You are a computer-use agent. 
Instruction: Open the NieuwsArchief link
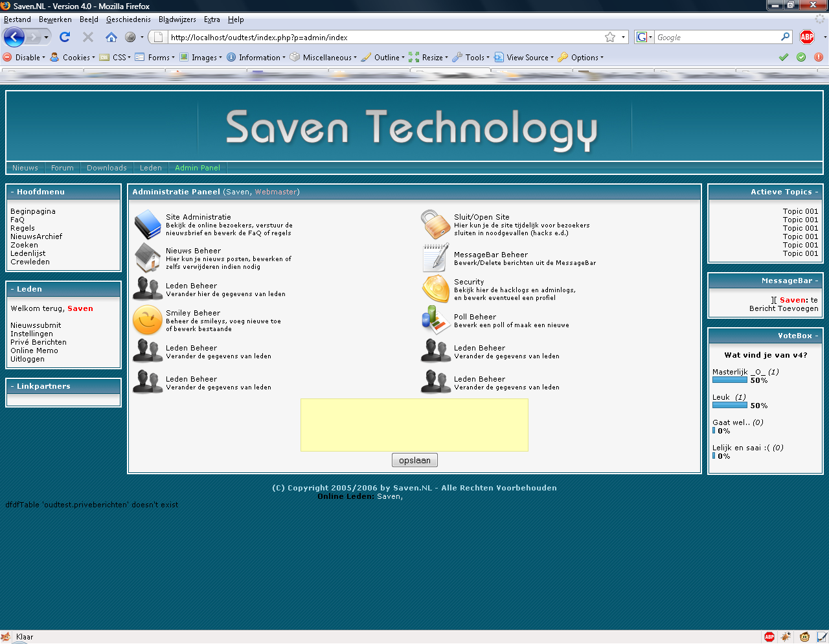click(36, 236)
